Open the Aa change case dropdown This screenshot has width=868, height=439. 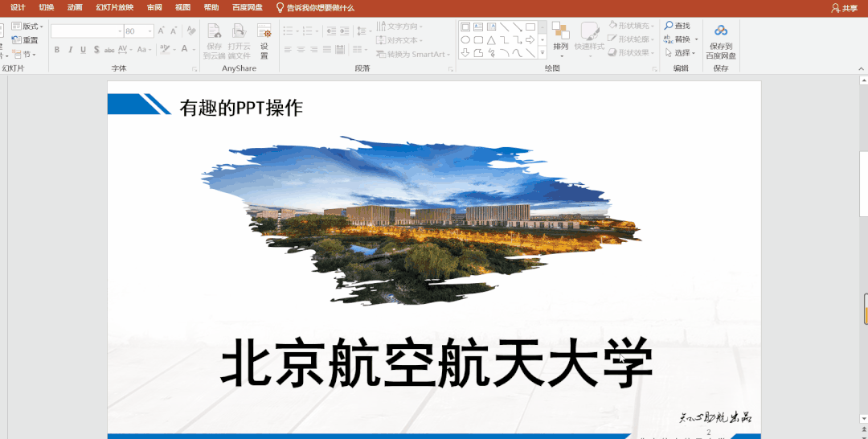click(x=144, y=50)
